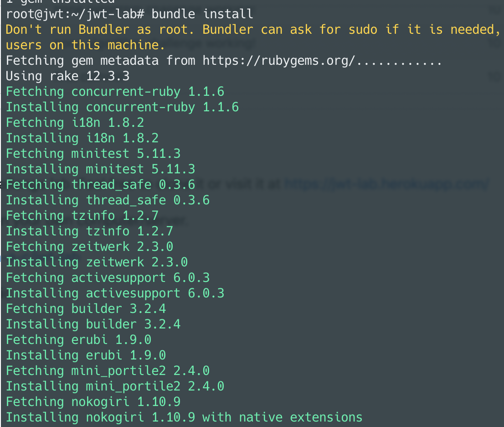Click 'Fetching zeitwerk 2.3.0' line

90,246
